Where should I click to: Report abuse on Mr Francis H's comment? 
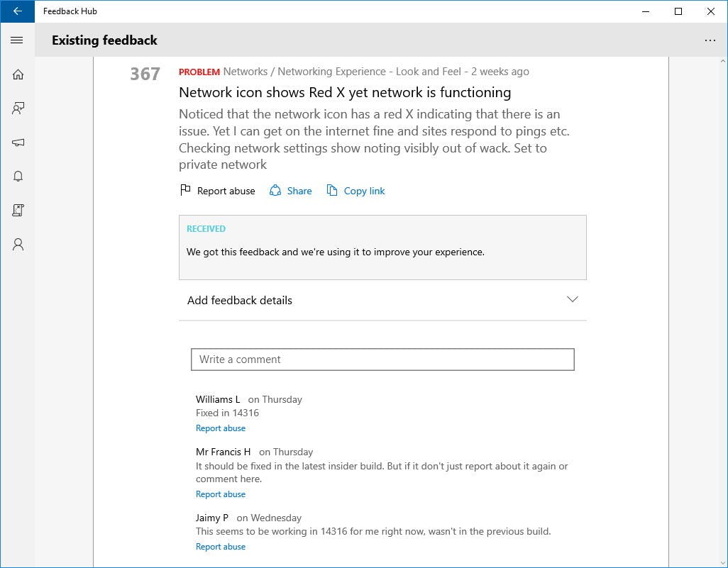[221, 494]
